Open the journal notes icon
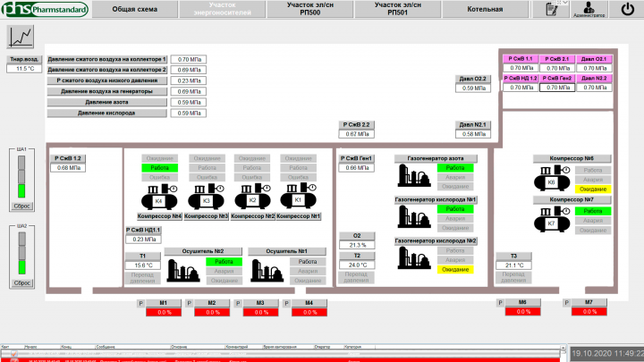The image size is (644, 362). pos(551,9)
